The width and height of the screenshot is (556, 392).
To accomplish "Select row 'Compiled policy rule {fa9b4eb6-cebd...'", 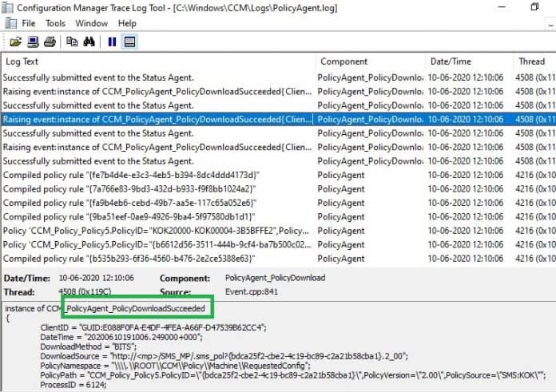I will pos(279,203).
